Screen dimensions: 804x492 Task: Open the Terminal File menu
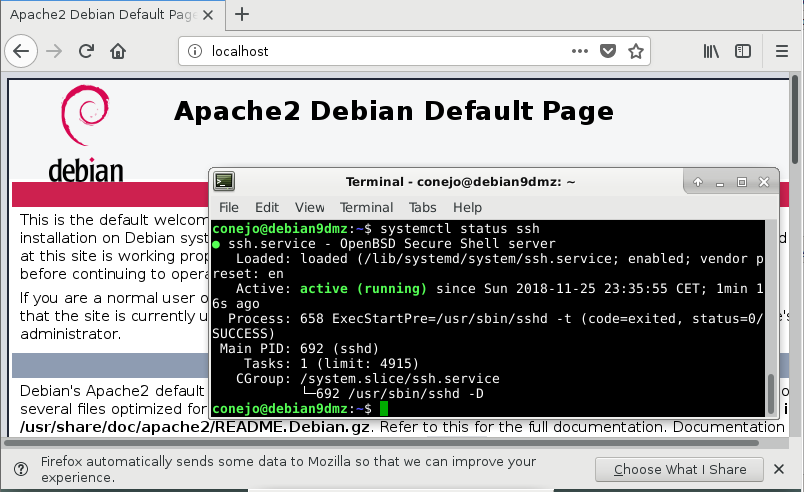coord(229,207)
